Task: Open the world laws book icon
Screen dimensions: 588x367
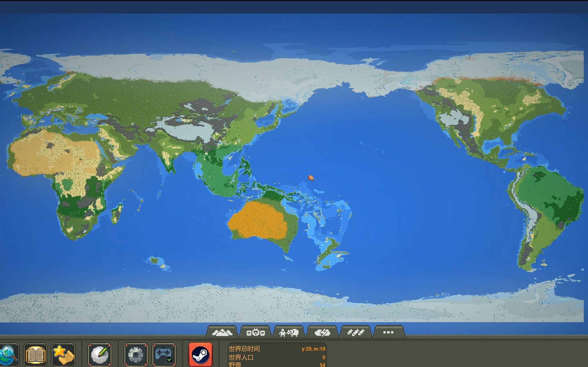Action: (x=35, y=355)
